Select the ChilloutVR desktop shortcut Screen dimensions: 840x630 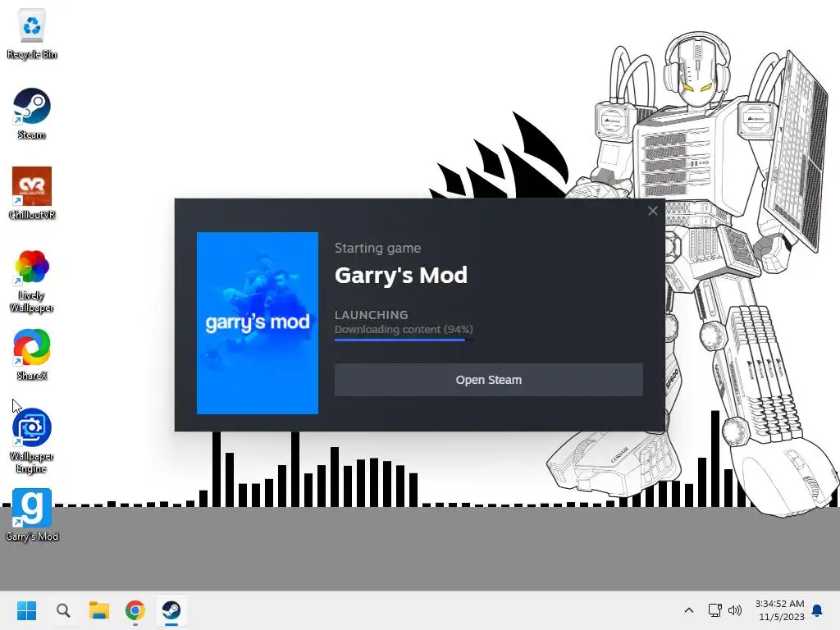(x=32, y=194)
